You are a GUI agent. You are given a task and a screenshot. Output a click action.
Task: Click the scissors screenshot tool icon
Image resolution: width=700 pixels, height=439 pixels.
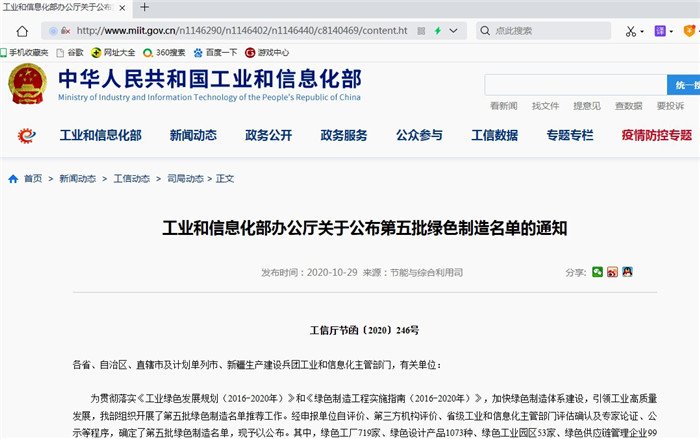(x=631, y=31)
